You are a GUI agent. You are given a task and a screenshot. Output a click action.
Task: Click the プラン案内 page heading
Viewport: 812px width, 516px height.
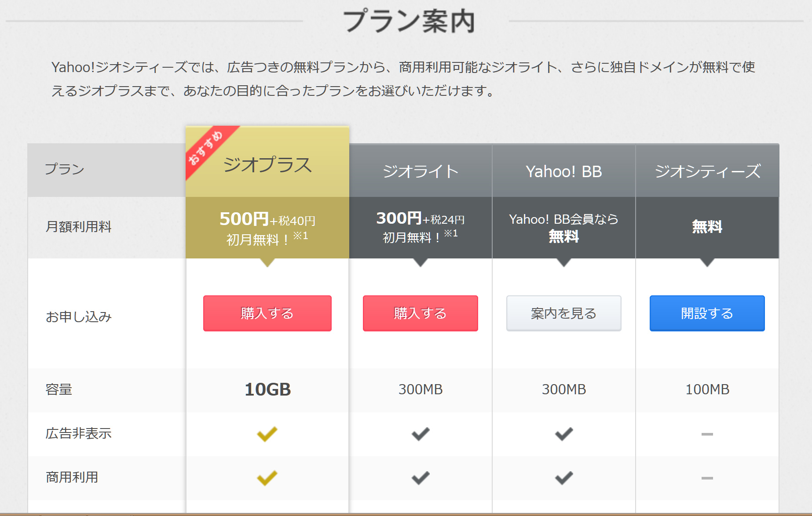(409, 21)
